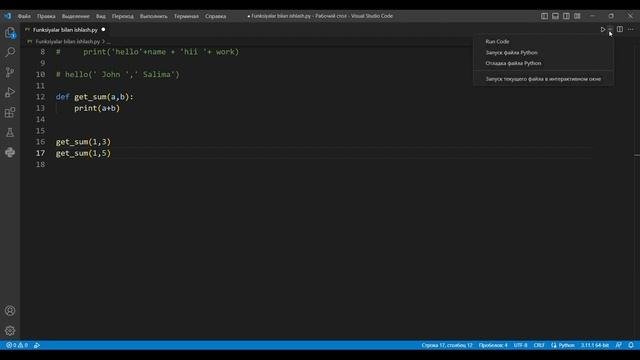Image resolution: width=640 pixels, height=360 pixels.
Task: Click line number 12 in gutter
Action: coord(40,97)
